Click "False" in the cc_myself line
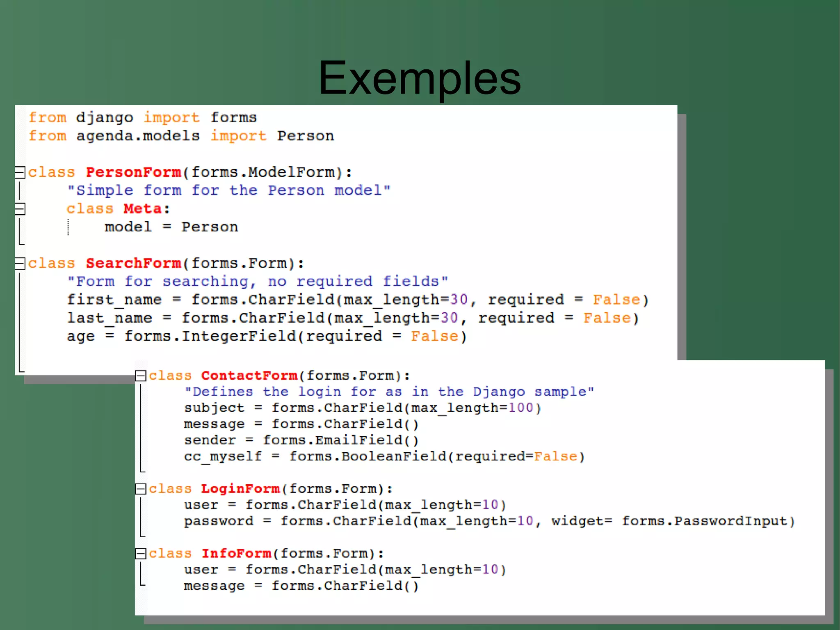The height and width of the screenshot is (630, 840). 556,457
